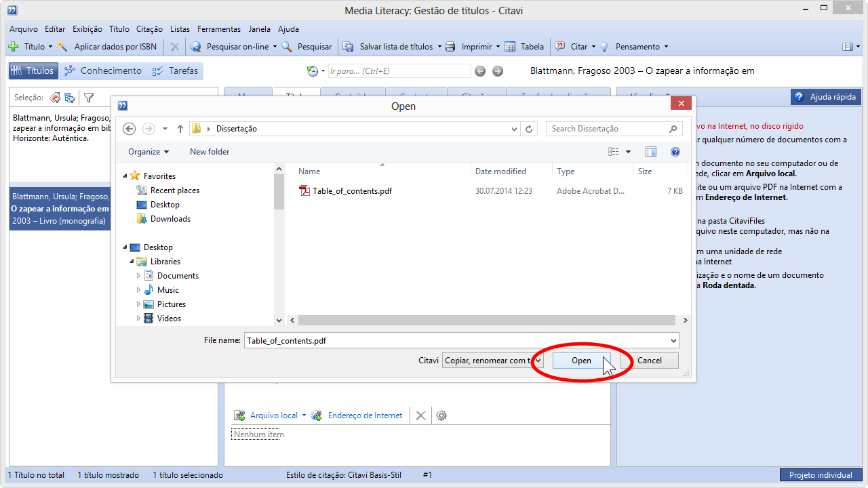Click the Back arrow in Open dialog
The height and width of the screenshot is (488, 868).
click(130, 129)
